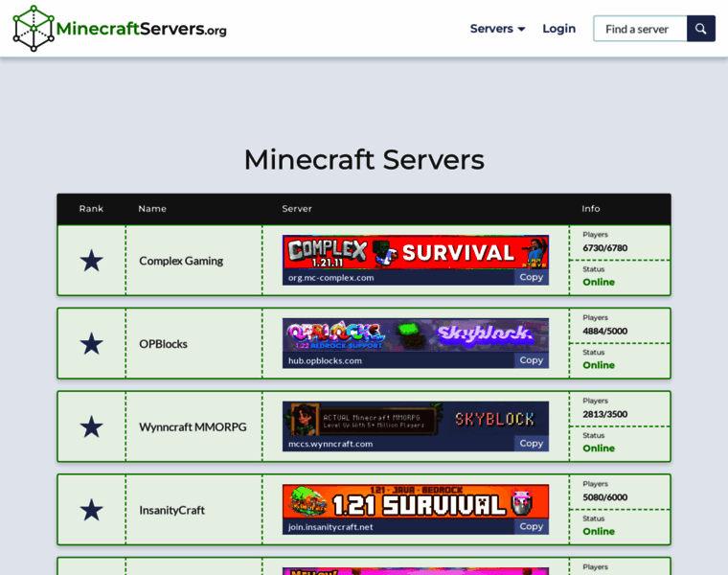Copy the mccs.wynncraft.com address
This screenshot has height=575, width=728.
point(531,443)
